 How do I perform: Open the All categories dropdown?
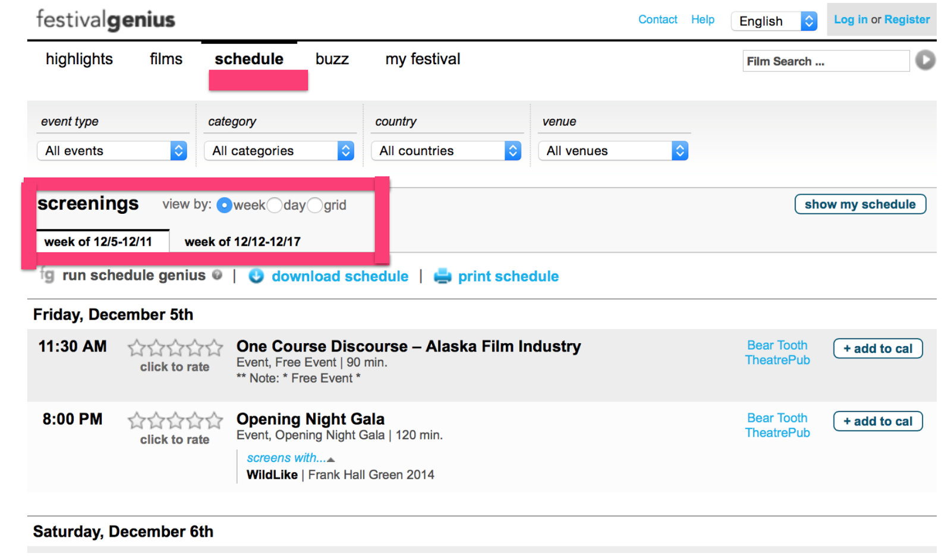click(279, 151)
